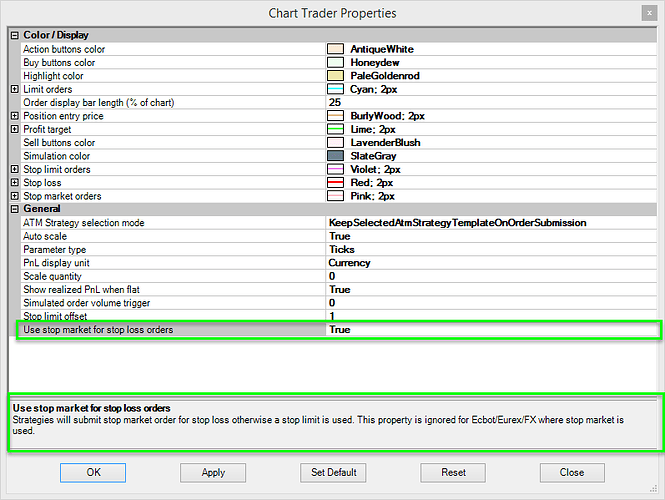
Task: Expand the Limit orders property
Action: (x=14, y=89)
